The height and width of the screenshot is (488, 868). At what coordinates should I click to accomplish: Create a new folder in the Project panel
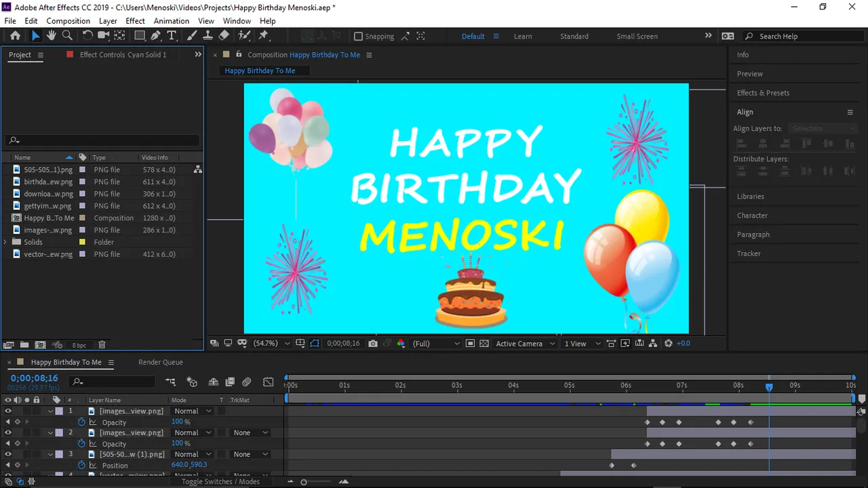pyautogui.click(x=24, y=345)
